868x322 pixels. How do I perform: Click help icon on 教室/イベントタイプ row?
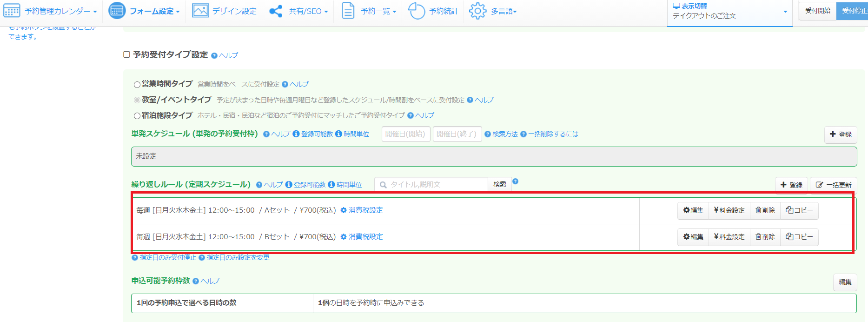click(470, 100)
